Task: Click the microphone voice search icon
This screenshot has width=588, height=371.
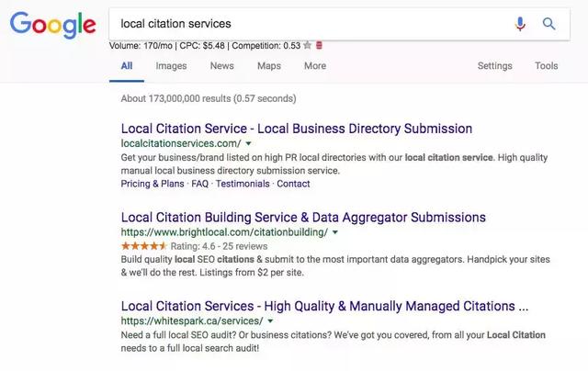Action: (x=521, y=24)
